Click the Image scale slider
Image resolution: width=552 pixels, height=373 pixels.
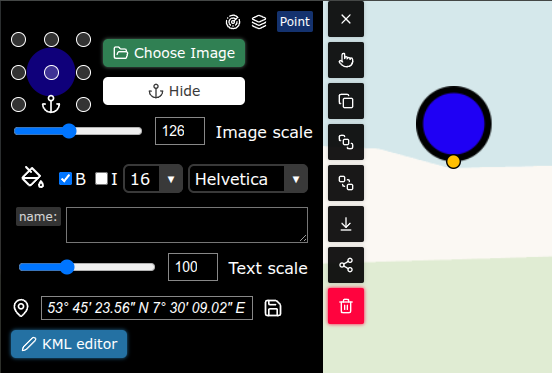(78, 131)
